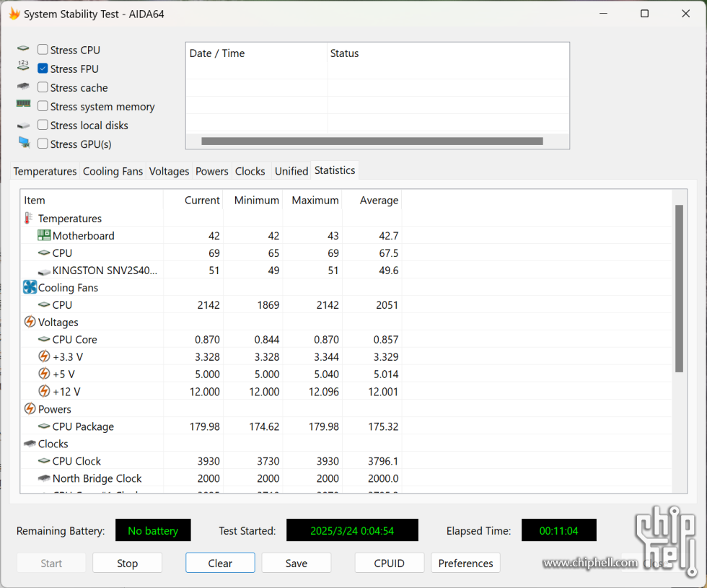Click the Current column header

193,201
